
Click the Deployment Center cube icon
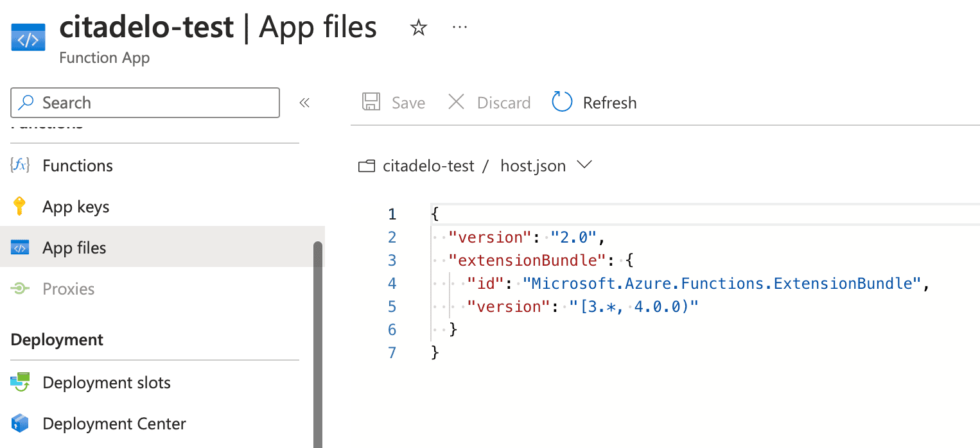[20, 424]
